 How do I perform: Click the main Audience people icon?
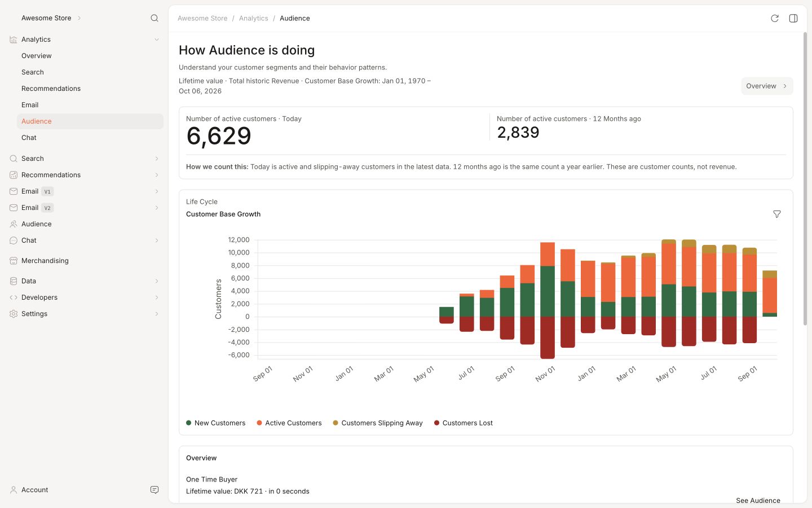(14, 224)
